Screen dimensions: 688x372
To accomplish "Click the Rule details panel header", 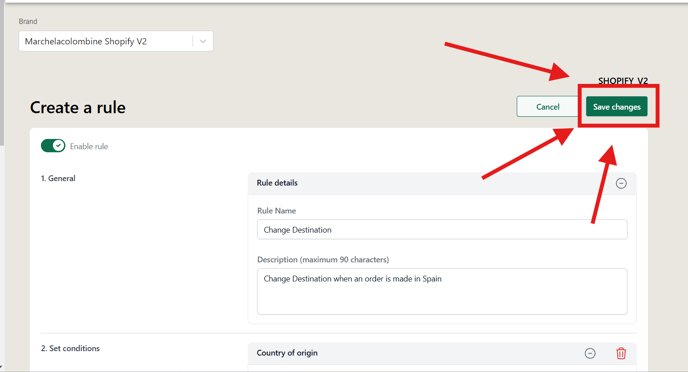I will [x=442, y=183].
